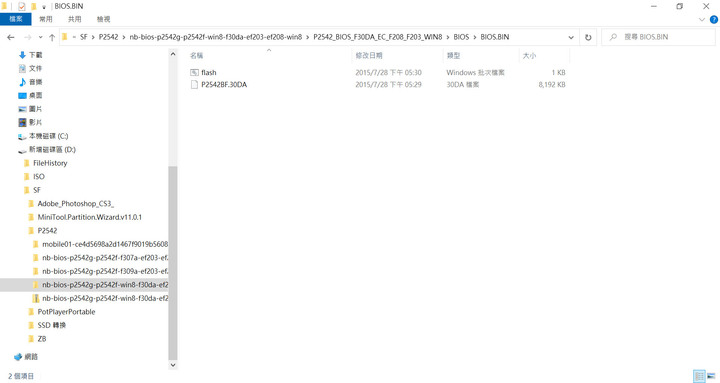Expand the ribbon with the chevron
Viewport: 720px width, 383px height.
(702, 19)
